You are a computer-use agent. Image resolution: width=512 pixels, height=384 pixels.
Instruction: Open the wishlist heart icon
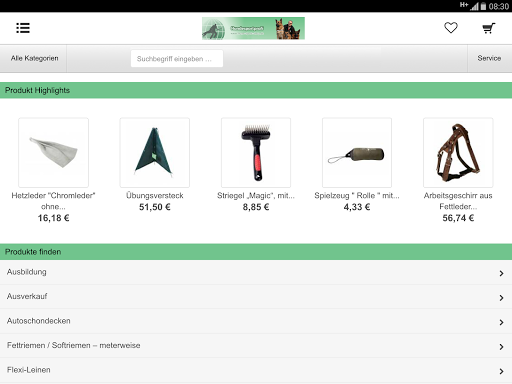pyautogui.click(x=451, y=28)
